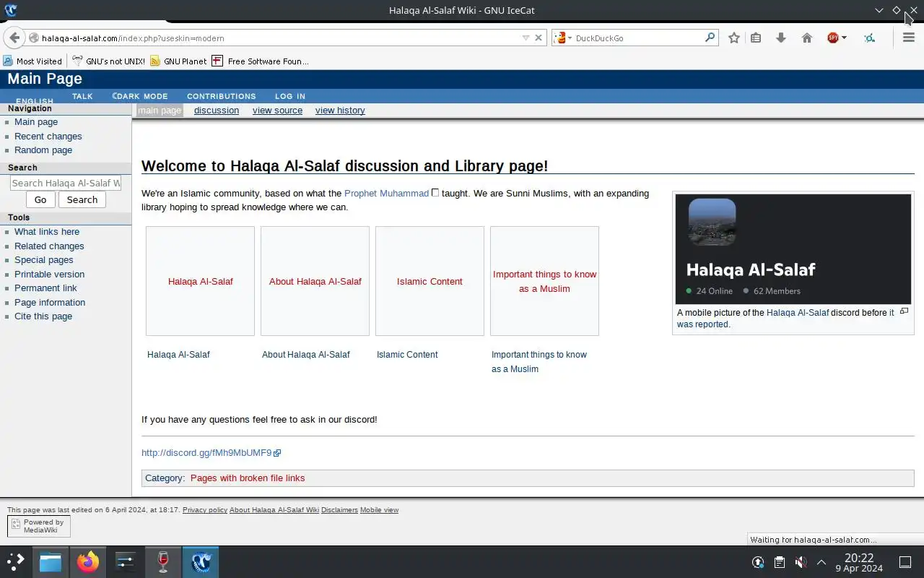Open the GNU's not UNIX! bookmark
924x578 pixels.
coord(108,61)
